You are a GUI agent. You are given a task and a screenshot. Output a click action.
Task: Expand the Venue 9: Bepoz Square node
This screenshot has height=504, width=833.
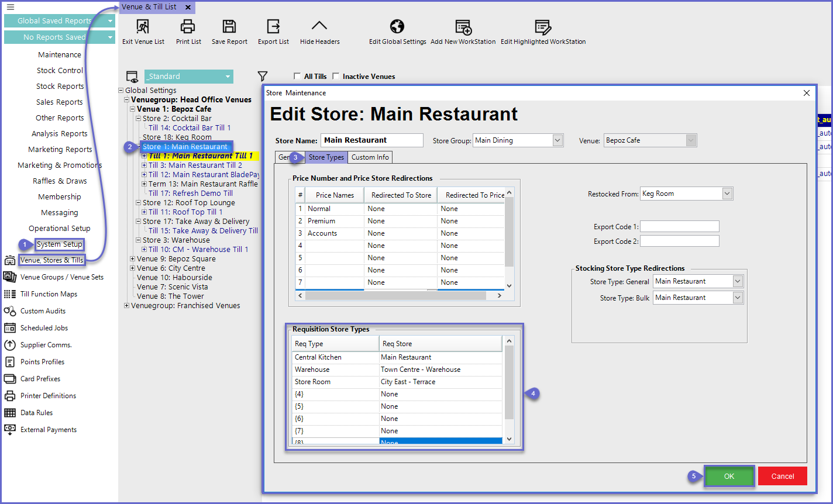tap(133, 259)
